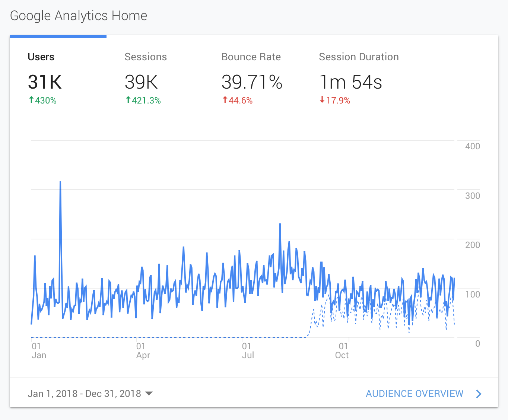Click the January peak spike in chart
Image resolution: width=508 pixels, height=420 pixels.
point(60,182)
